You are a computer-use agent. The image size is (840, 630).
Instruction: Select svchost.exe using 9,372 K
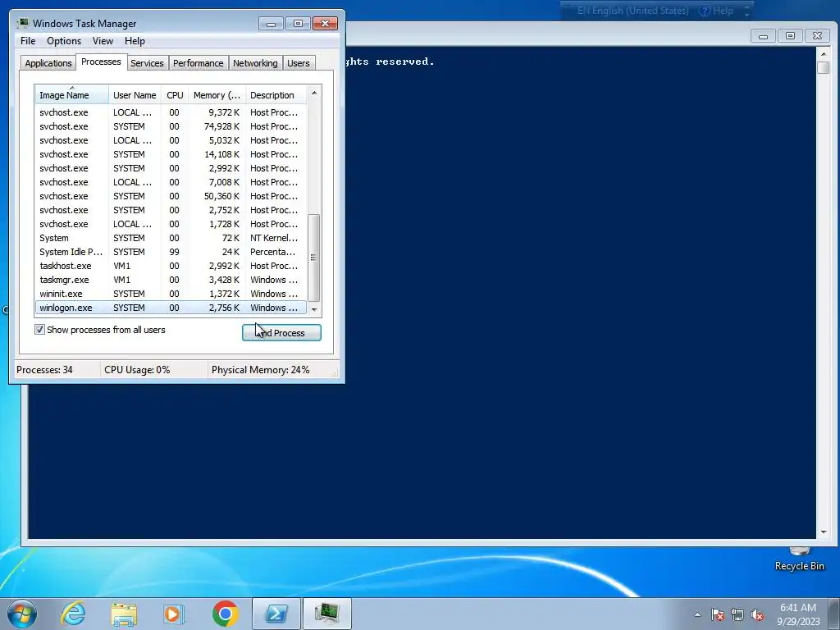click(x=171, y=112)
